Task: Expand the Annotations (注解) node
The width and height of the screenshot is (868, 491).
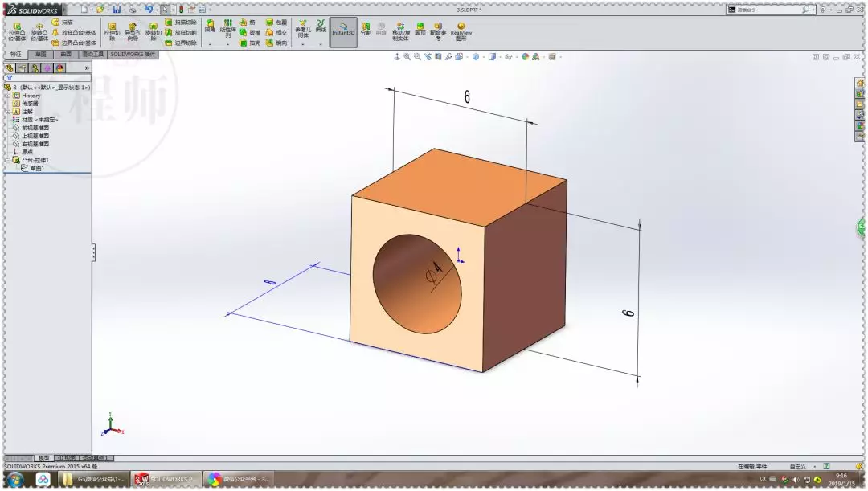Action: [8, 112]
